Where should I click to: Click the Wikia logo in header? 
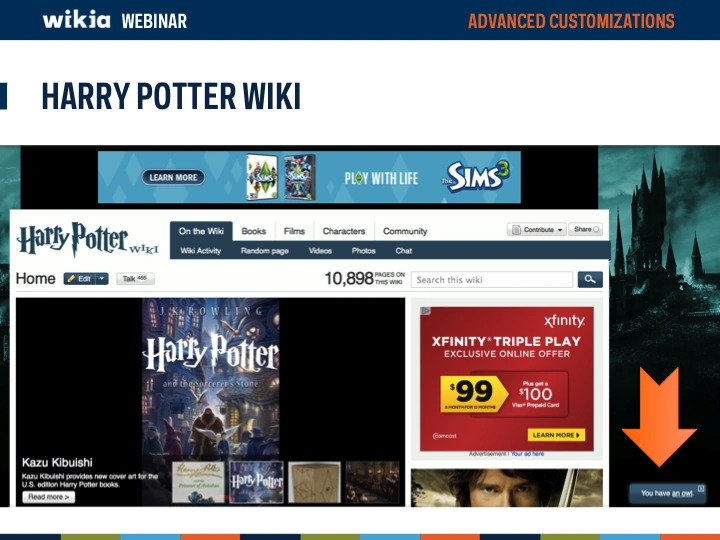[x=76, y=20]
